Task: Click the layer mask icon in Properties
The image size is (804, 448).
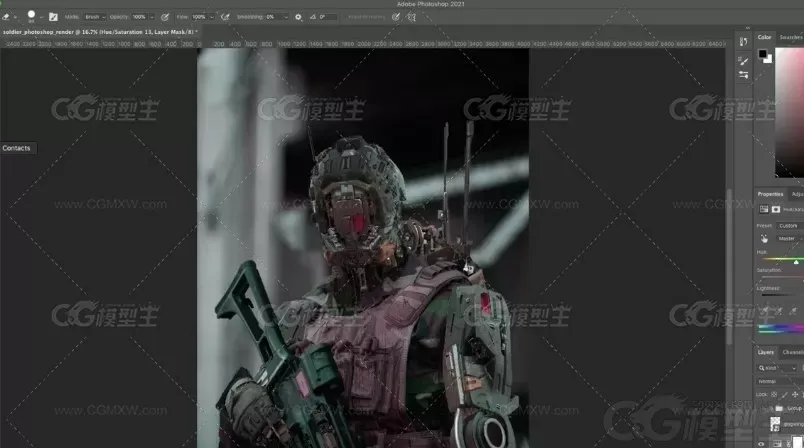Action: [x=776, y=209]
